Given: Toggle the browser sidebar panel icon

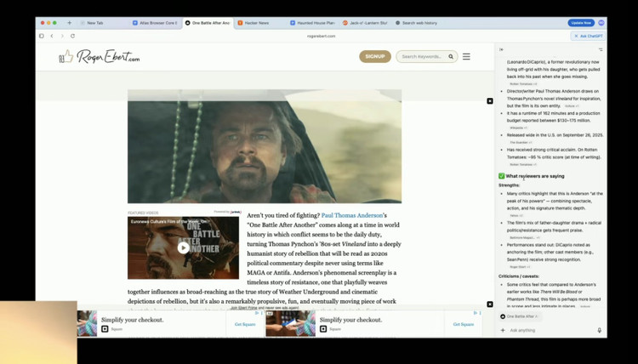Looking at the screenshot, I should click(x=41, y=36).
